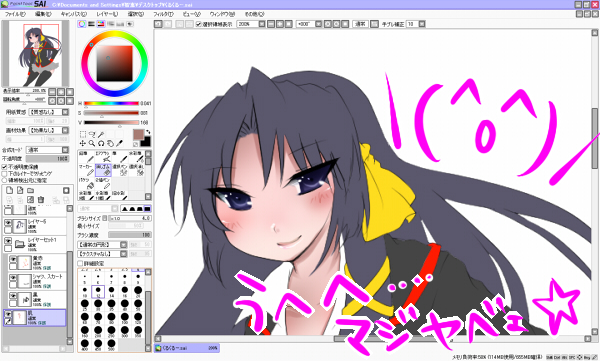
Task: Select the zoom magnifier tool
Action: click(x=92, y=143)
